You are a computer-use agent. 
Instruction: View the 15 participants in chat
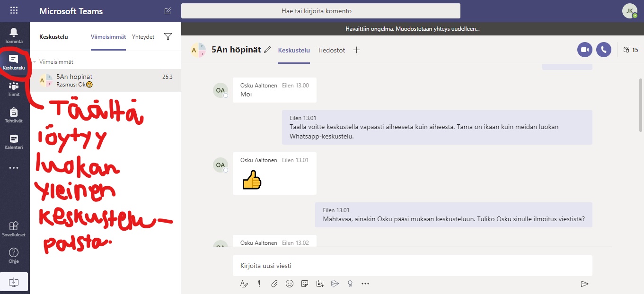point(631,50)
